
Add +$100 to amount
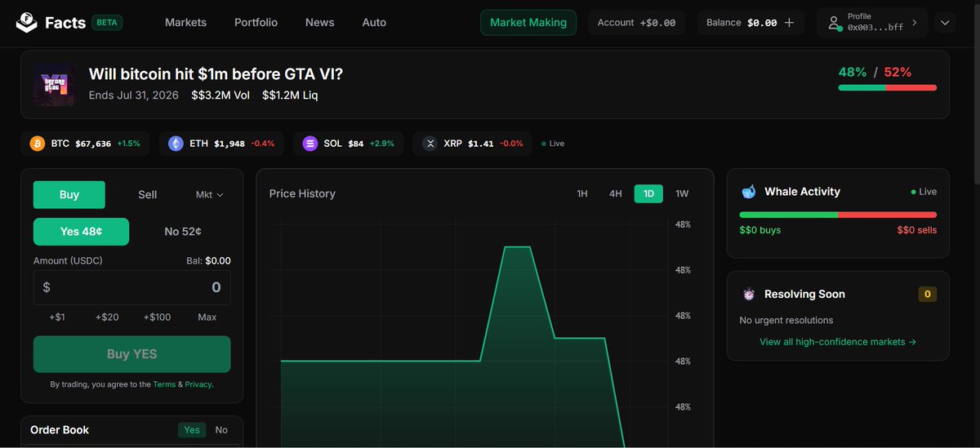(157, 317)
